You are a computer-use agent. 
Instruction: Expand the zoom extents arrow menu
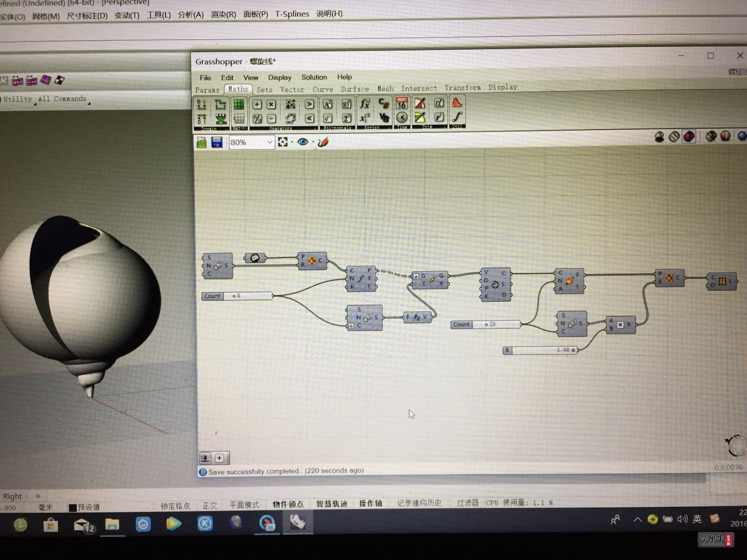click(x=292, y=142)
